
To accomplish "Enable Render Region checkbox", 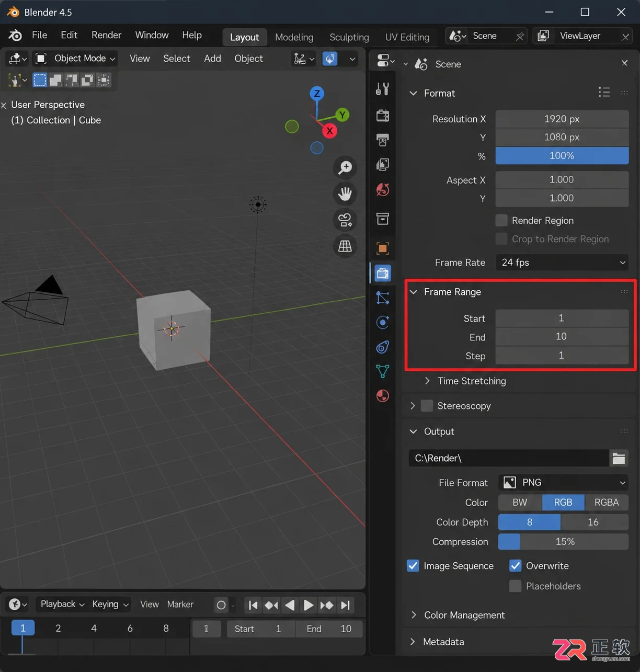I will coord(501,220).
